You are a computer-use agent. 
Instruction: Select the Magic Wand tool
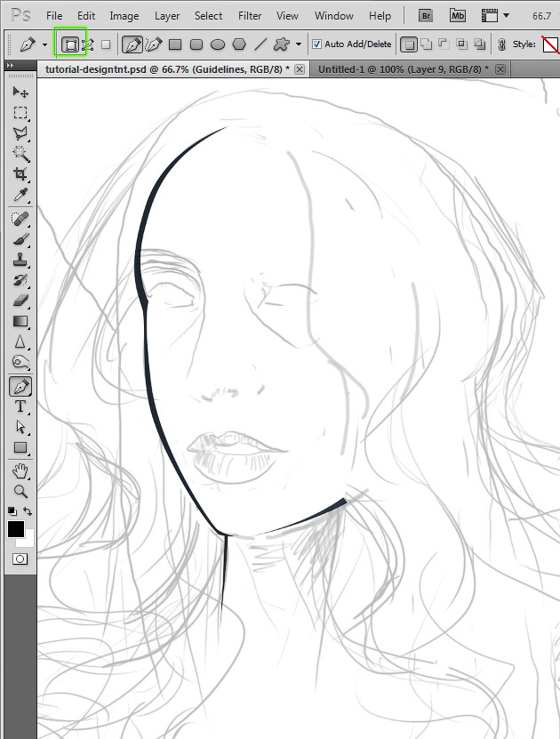point(20,153)
